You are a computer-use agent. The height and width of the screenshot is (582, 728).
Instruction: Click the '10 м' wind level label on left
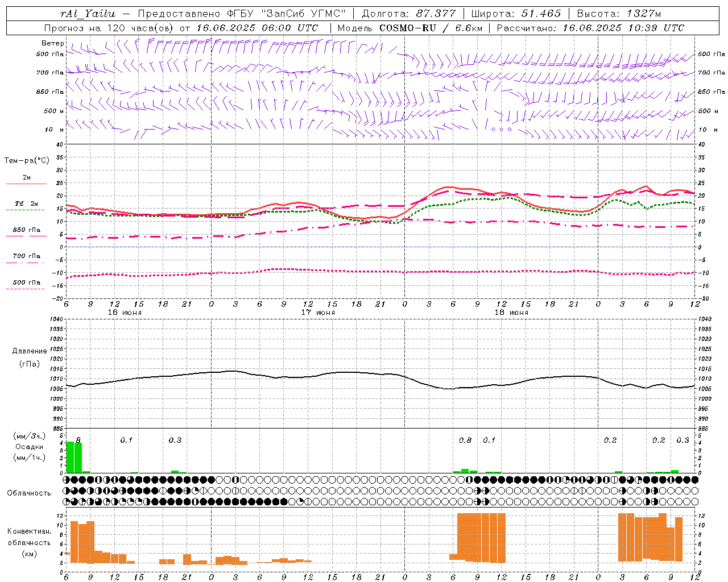point(55,130)
